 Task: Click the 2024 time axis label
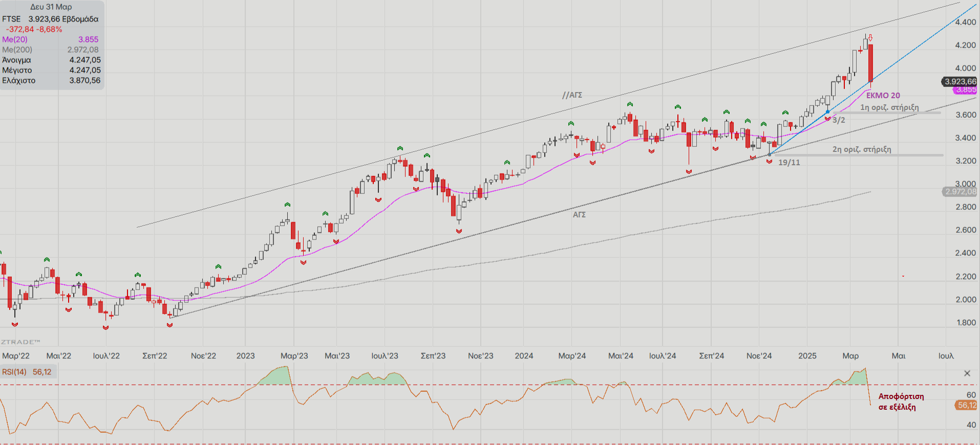click(x=524, y=356)
